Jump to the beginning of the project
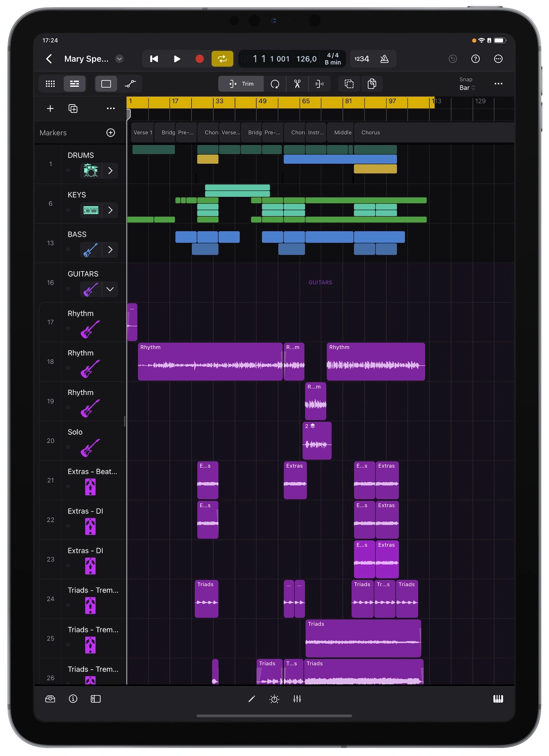This screenshot has height=756, width=549. pyautogui.click(x=154, y=59)
